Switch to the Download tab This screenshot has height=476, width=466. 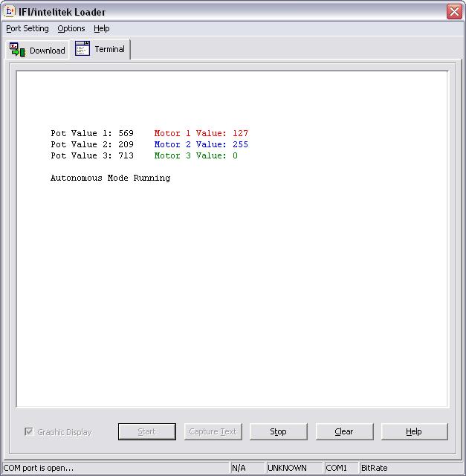[x=38, y=51]
